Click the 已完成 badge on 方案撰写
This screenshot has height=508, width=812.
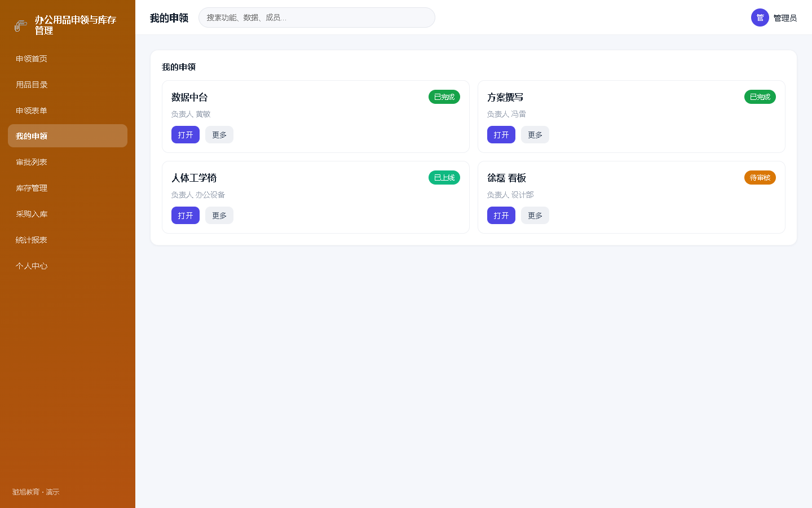pyautogui.click(x=760, y=97)
